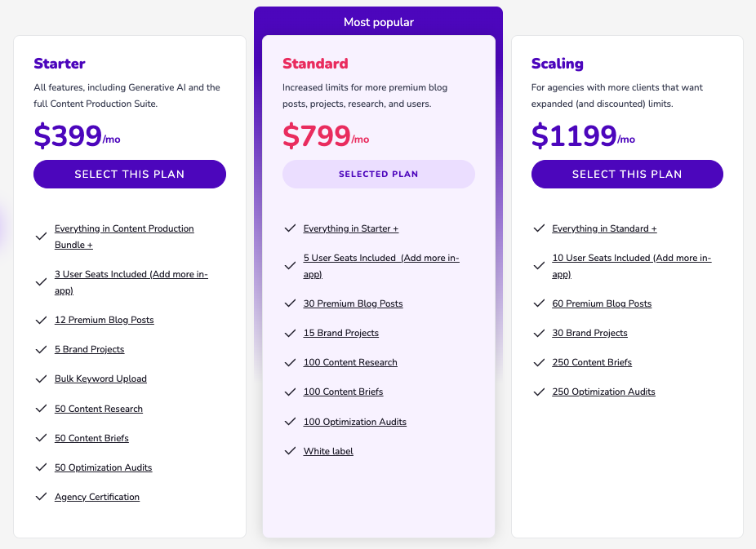Click the 12 Premium Blog Posts link

pyautogui.click(x=104, y=320)
